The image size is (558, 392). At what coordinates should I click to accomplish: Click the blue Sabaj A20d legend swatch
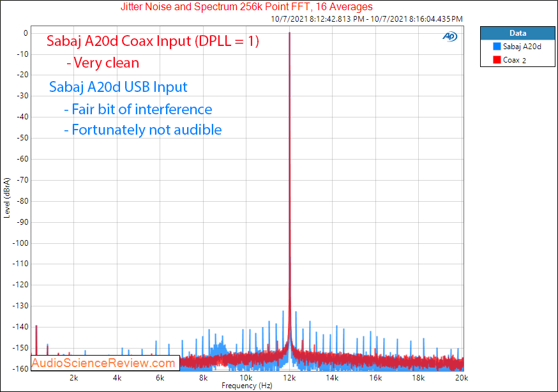(x=497, y=47)
